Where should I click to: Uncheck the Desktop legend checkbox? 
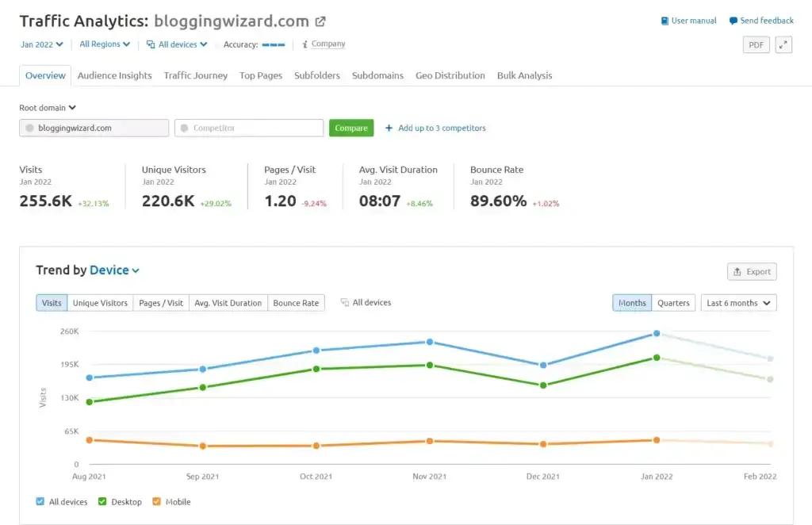102,501
